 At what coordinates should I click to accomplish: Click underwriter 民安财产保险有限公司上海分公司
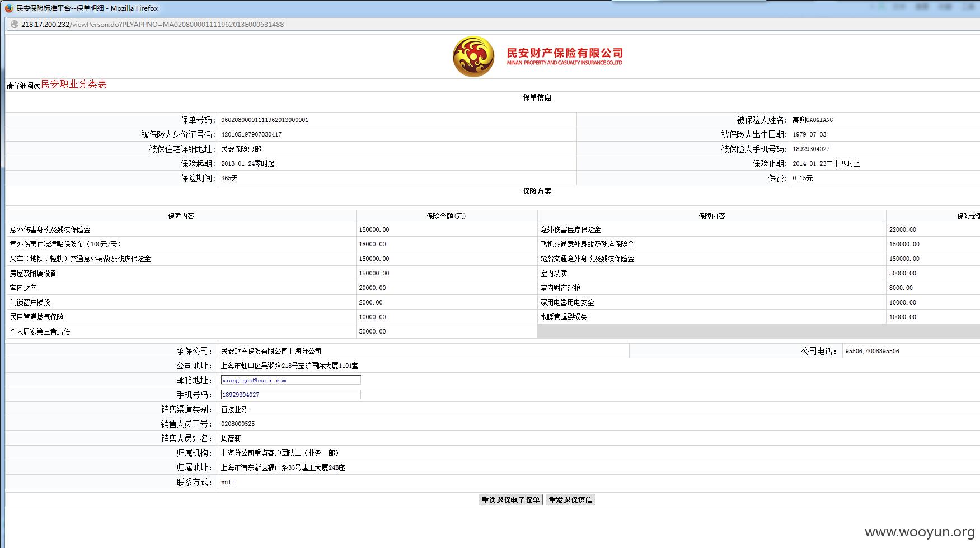[271, 351]
